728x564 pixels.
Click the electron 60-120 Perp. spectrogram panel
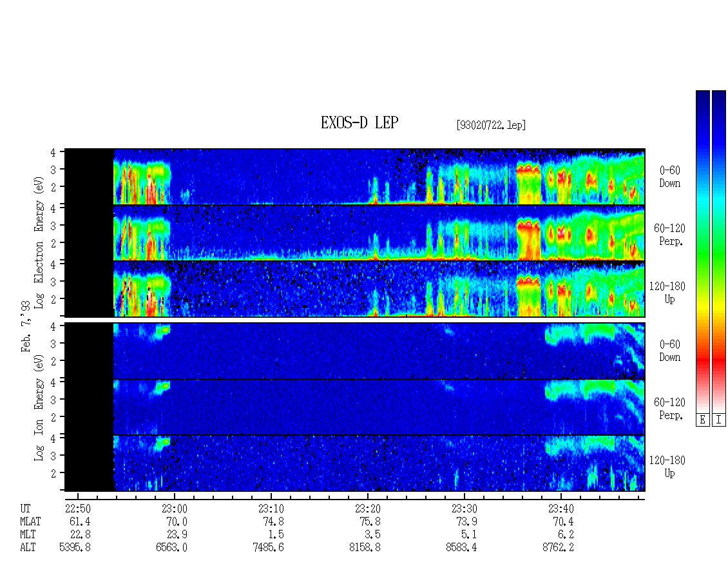coord(355,233)
